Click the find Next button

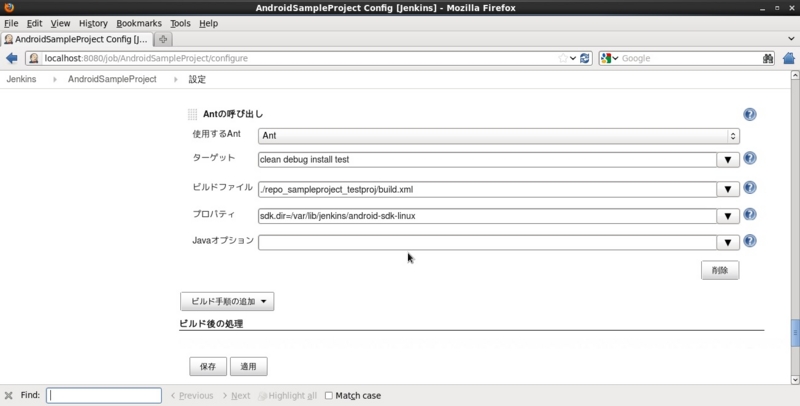pyautogui.click(x=236, y=395)
